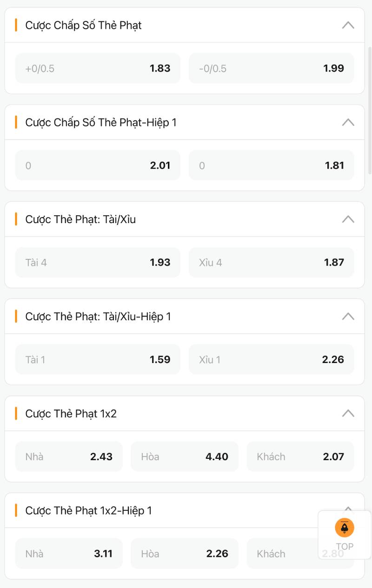This screenshot has height=588, width=372.
Task: Collapse the Cược Thẻ Phạt 1x2 section
Action: tap(348, 413)
